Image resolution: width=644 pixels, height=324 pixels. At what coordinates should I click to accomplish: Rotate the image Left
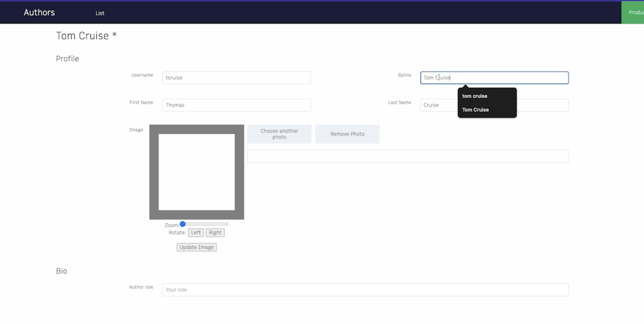pos(196,232)
